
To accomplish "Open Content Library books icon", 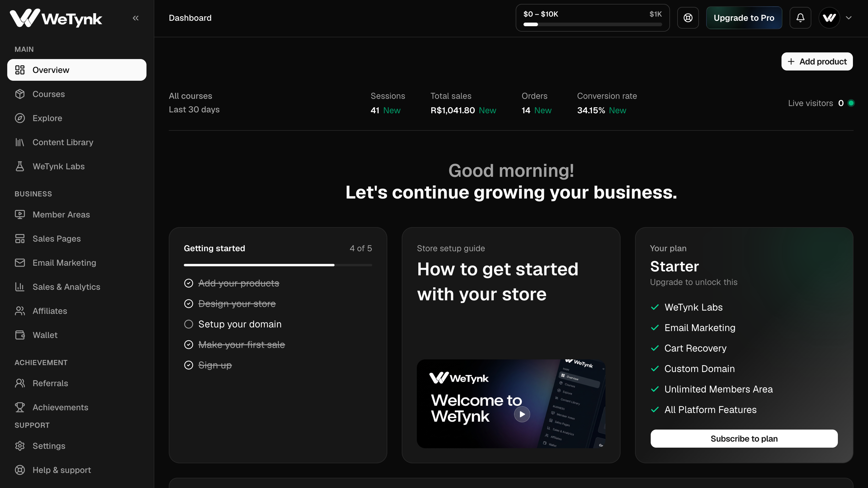I will click(20, 142).
